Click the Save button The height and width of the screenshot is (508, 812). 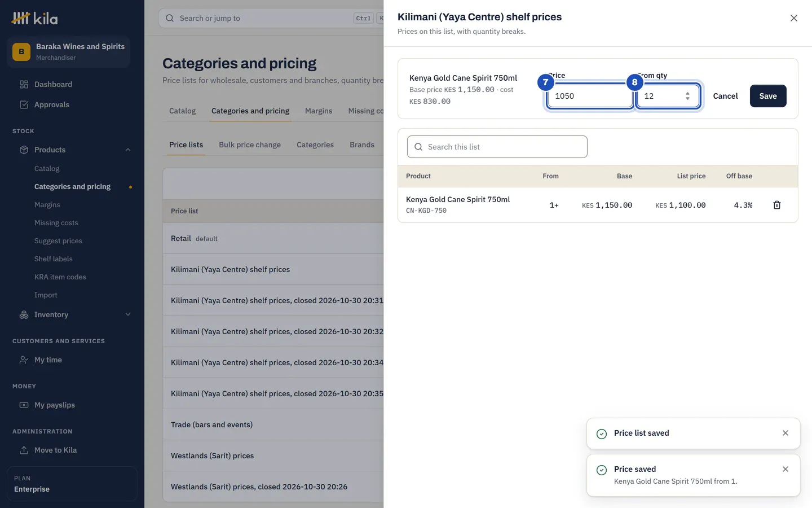point(768,96)
